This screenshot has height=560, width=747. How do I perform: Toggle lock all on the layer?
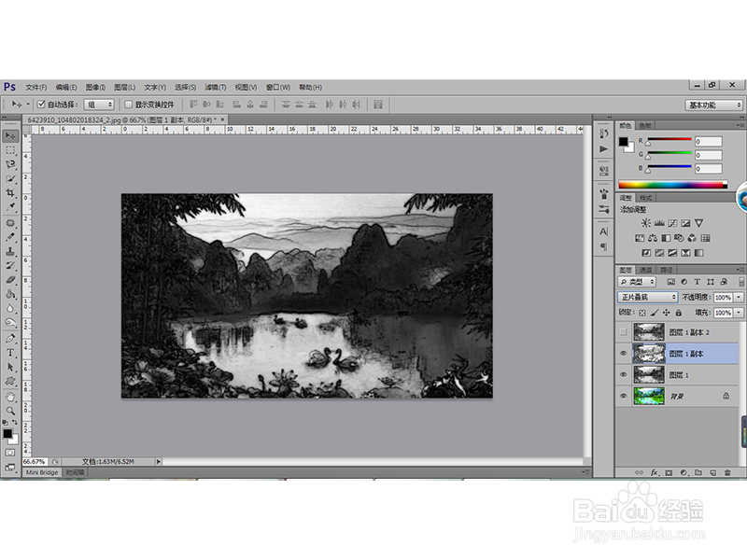click(679, 313)
